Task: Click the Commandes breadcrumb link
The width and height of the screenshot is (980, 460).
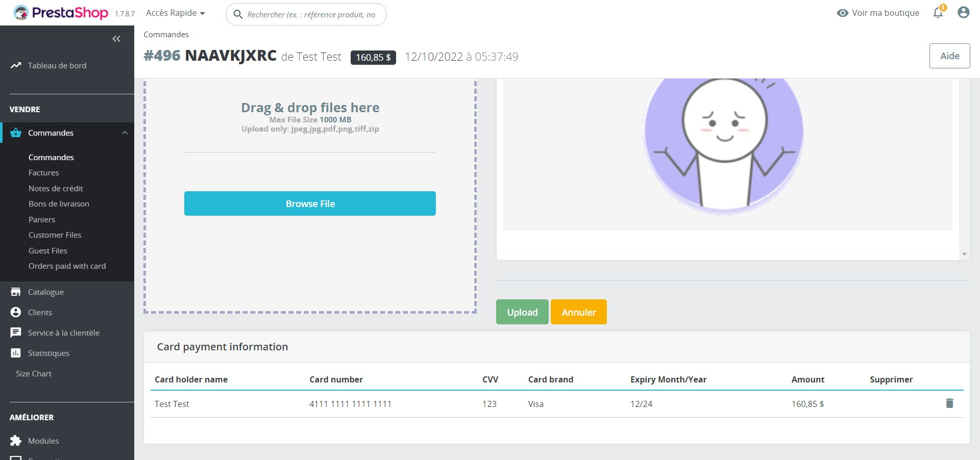Action: [x=166, y=35]
